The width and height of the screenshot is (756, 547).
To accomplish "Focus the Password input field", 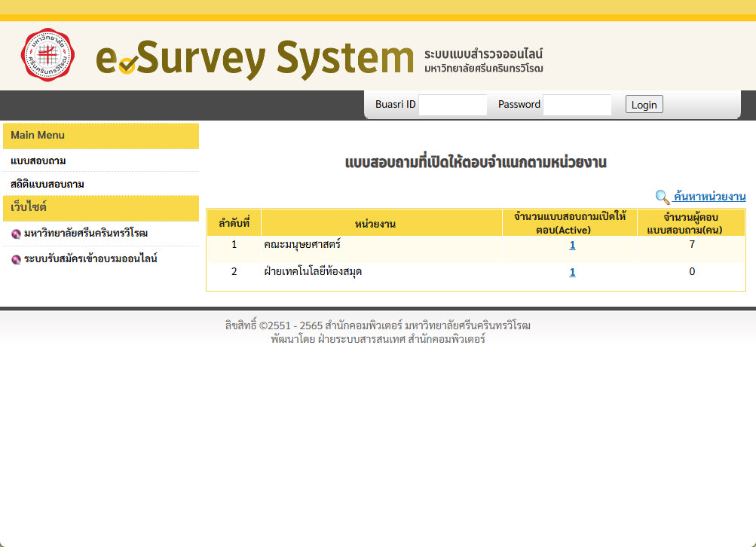I will pos(577,105).
